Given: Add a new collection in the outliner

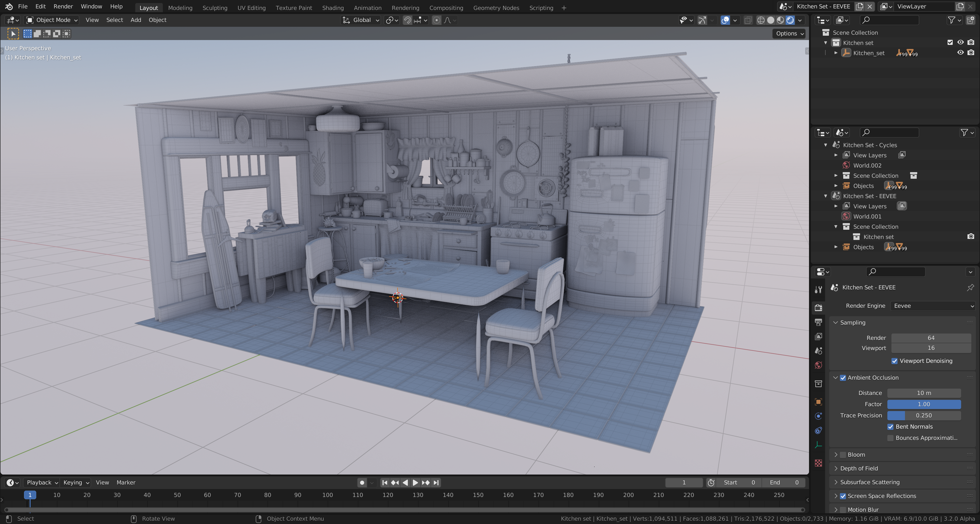Looking at the screenshot, I should [x=971, y=20].
